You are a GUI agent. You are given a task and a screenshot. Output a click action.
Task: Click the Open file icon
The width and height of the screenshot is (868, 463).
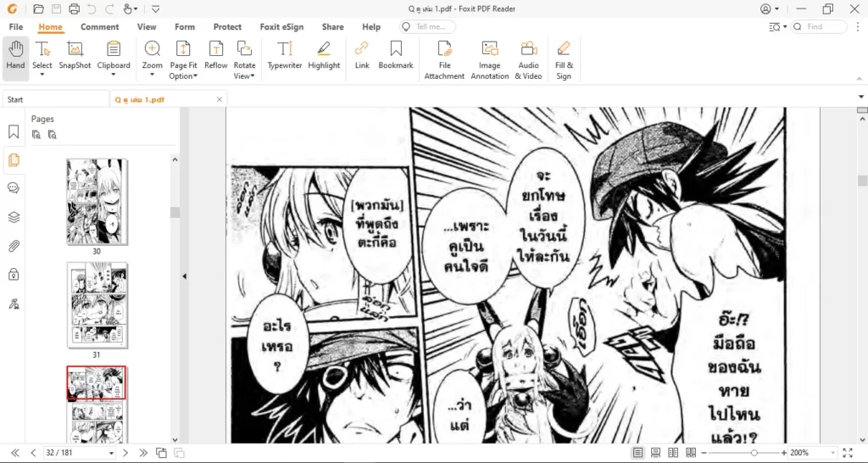[38, 8]
